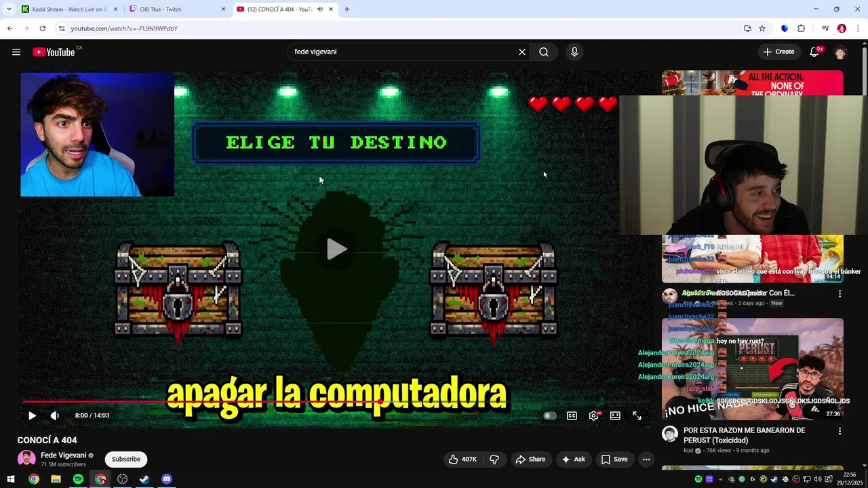Click the large center play overlay
This screenshot has height=488, width=868.
337,249
